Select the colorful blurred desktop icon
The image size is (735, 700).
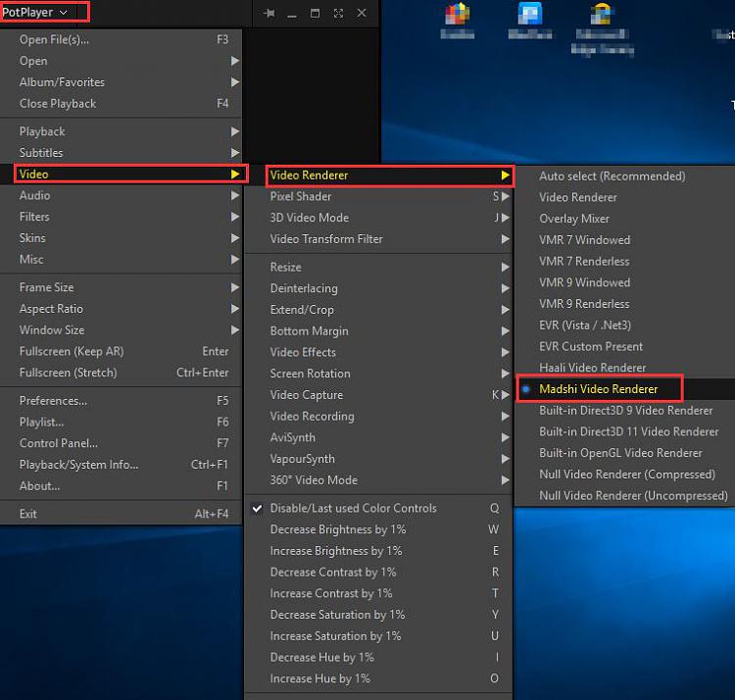(458, 15)
